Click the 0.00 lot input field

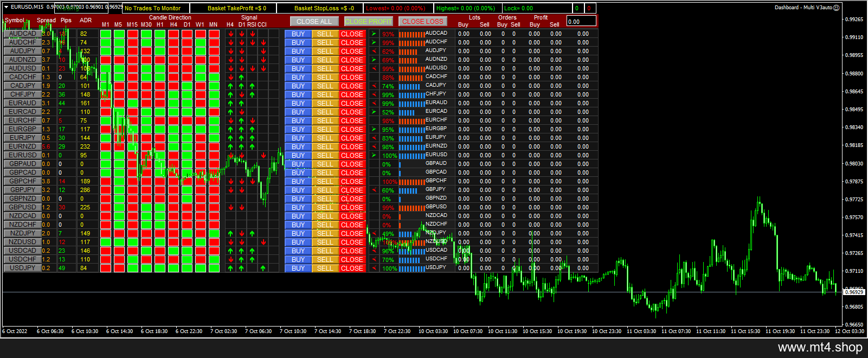(x=581, y=21)
